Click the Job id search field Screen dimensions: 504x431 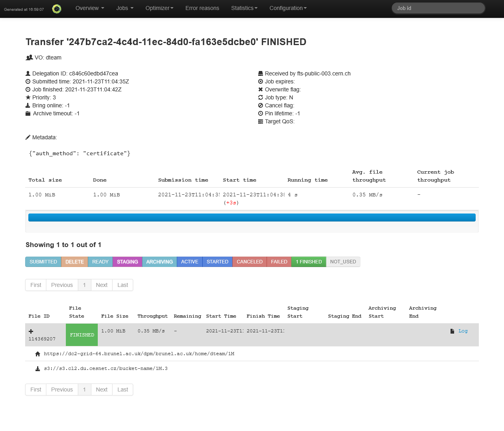(x=438, y=8)
